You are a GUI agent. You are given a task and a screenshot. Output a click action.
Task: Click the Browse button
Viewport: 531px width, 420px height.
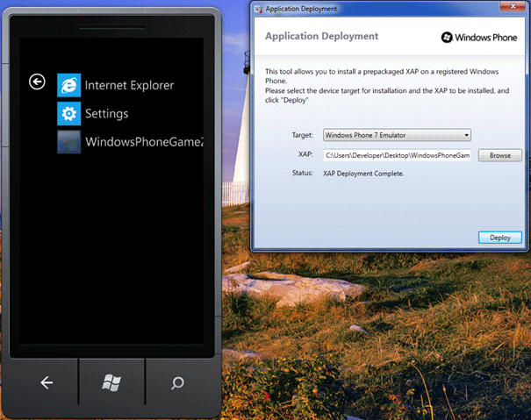point(500,155)
